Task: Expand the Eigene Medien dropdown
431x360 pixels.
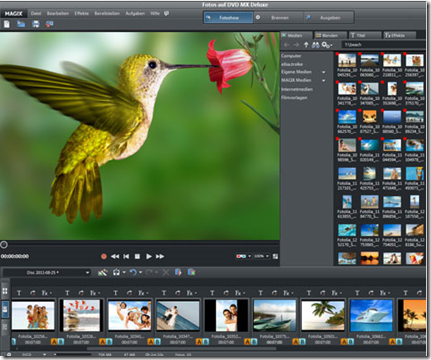Action: [323, 72]
